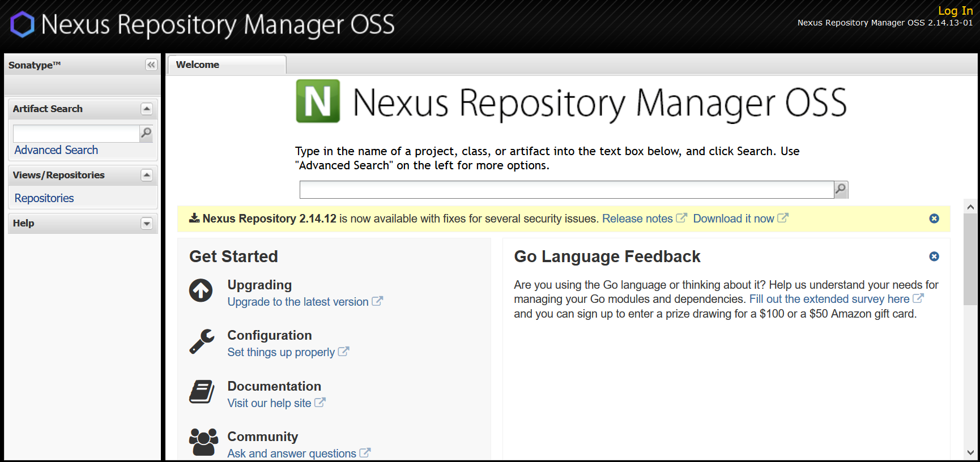Click the scrollbar down arrow

970,452
